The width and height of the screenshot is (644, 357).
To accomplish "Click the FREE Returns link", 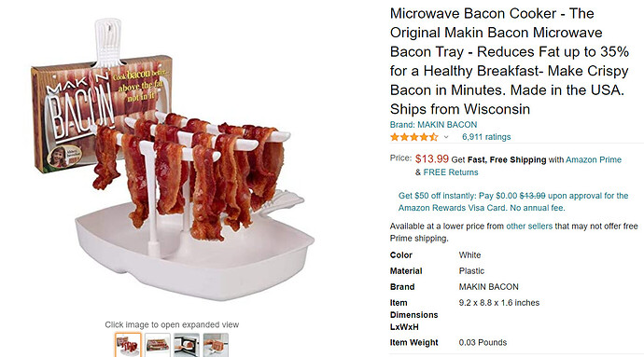I will click(x=451, y=172).
